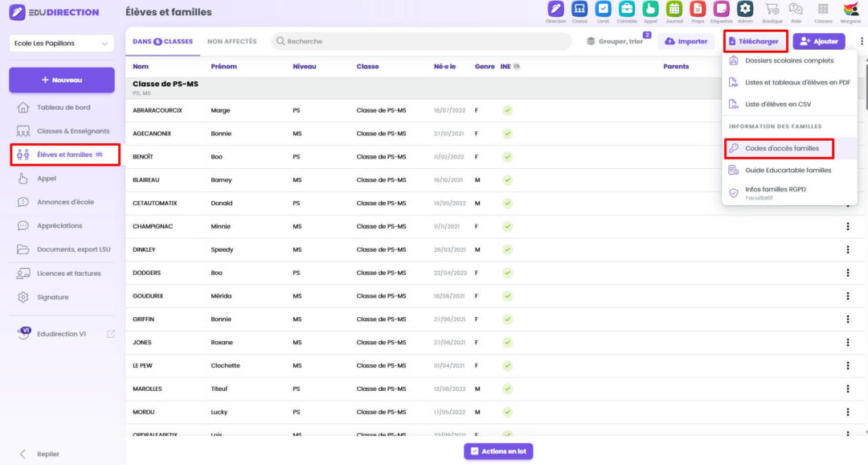Click the Nouveau button
868x465 pixels.
pos(61,80)
